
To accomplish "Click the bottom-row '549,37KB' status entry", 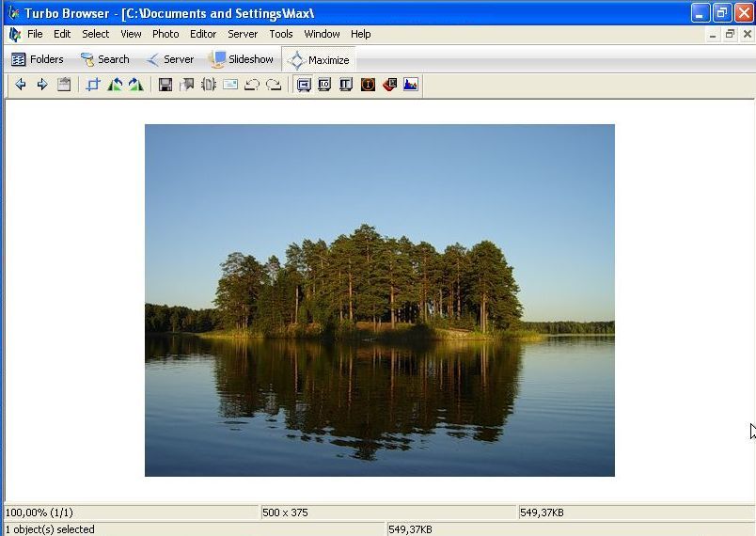I will click(410, 529).
